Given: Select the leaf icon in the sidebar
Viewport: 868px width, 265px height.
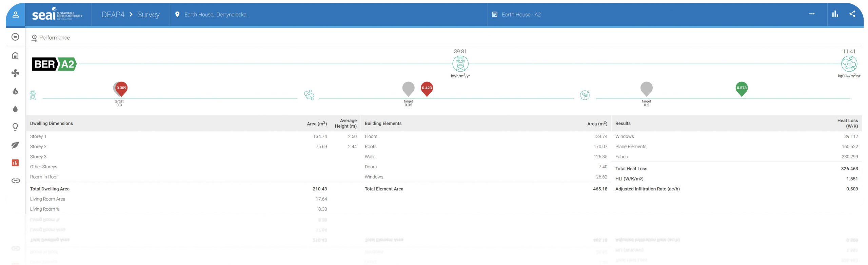Looking at the screenshot, I should point(15,145).
